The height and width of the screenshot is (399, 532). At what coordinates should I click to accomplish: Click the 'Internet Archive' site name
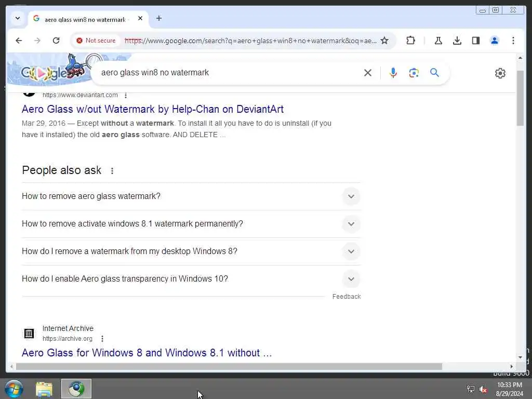click(68, 328)
